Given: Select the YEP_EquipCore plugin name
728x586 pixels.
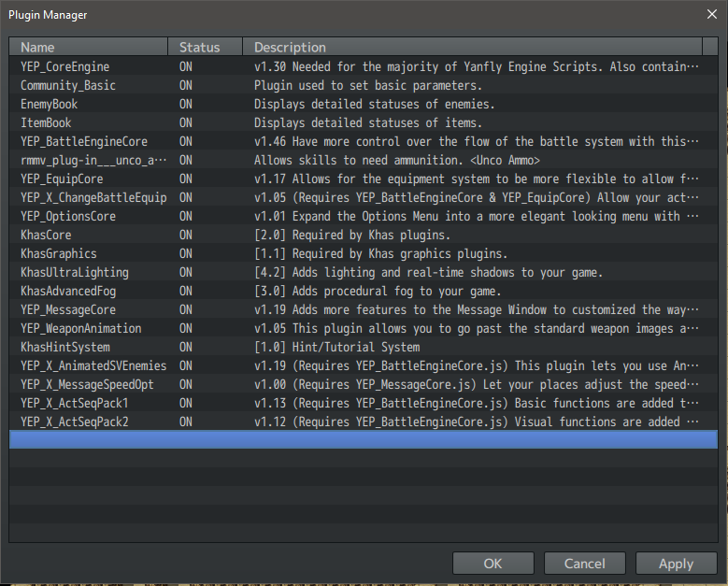Looking at the screenshot, I should [x=62, y=179].
